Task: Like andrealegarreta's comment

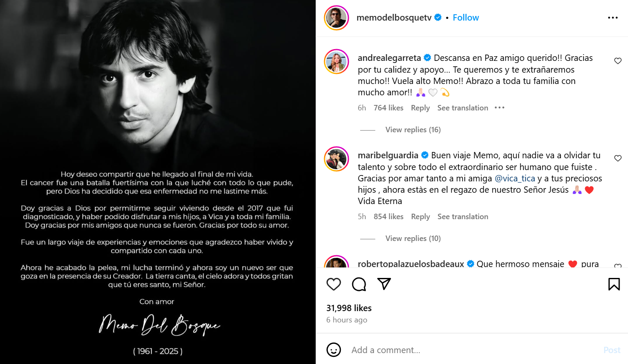Action: [618, 61]
